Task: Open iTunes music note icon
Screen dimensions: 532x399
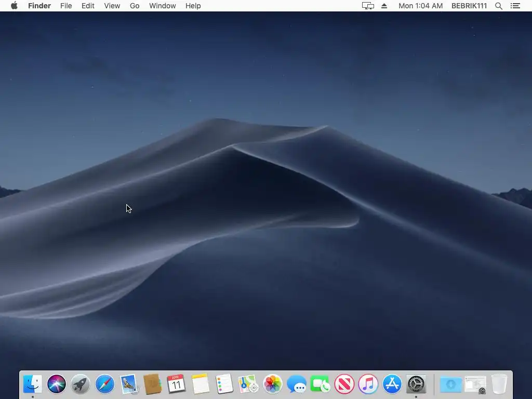Action: pyautogui.click(x=368, y=384)
